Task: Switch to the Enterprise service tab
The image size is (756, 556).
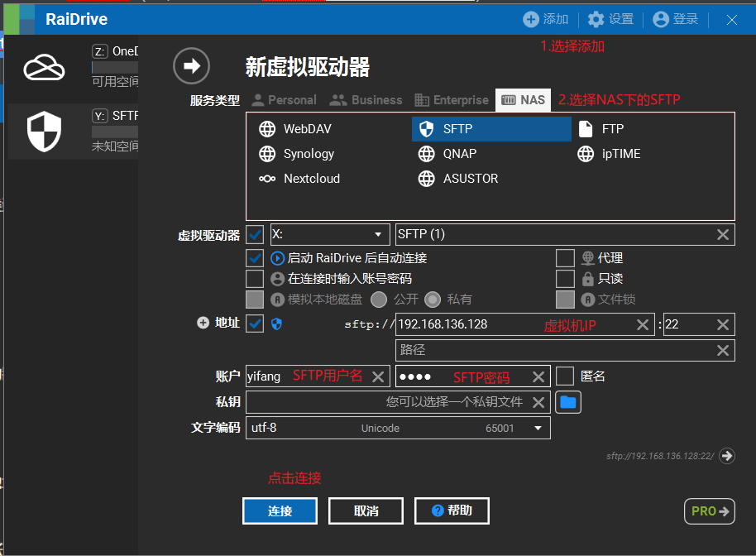Action: (x=452, y=100)
